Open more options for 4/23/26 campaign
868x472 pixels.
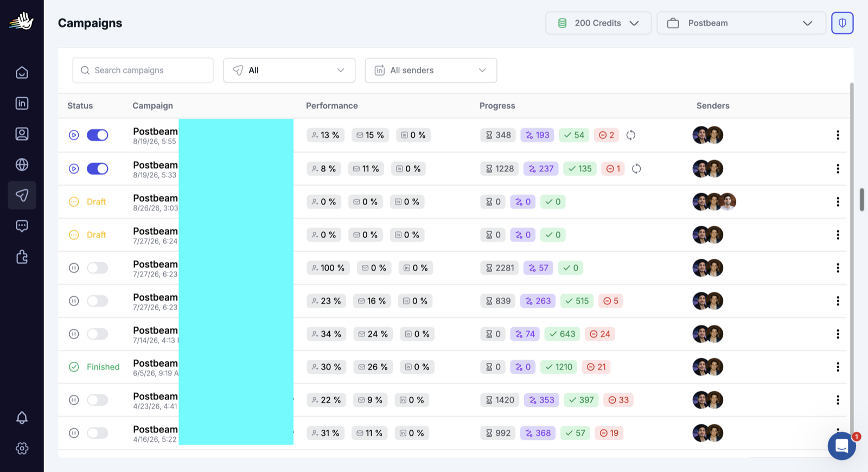click(x=838, y=400)
